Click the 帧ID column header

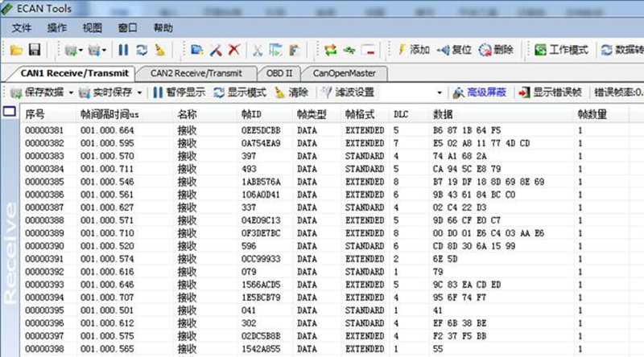click(252, 114)
